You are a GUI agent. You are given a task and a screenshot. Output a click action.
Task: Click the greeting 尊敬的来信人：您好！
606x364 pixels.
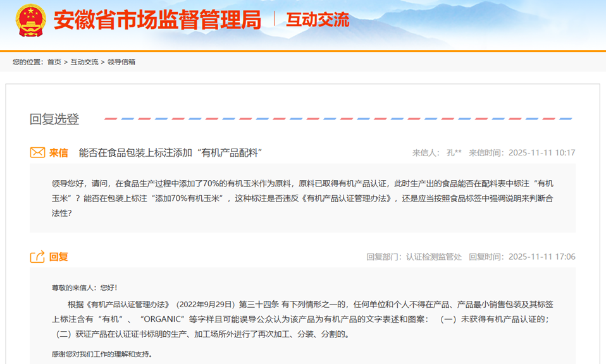point(85,288)
